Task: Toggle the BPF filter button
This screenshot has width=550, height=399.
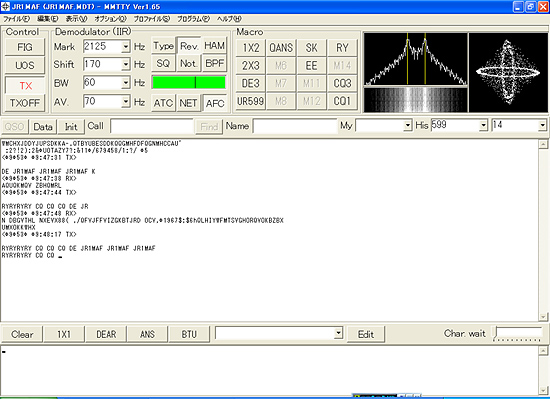Action: click(x=214, y=63)
